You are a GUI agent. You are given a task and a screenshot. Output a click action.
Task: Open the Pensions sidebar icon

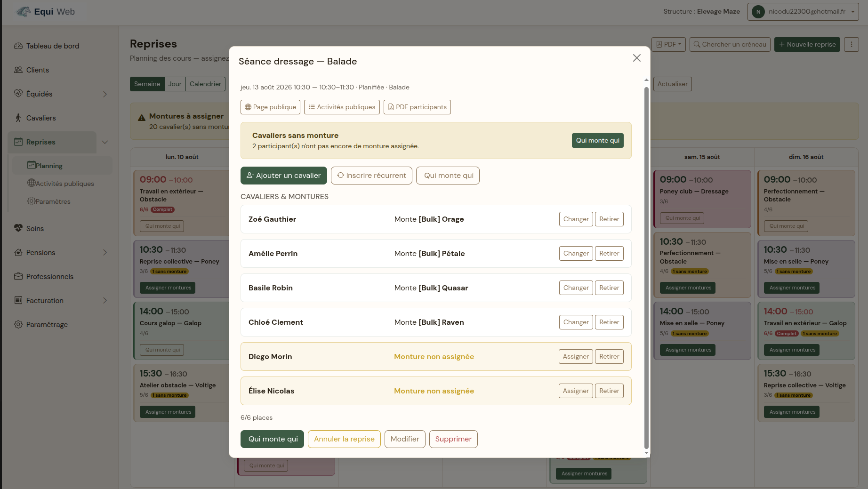point(18,252)
